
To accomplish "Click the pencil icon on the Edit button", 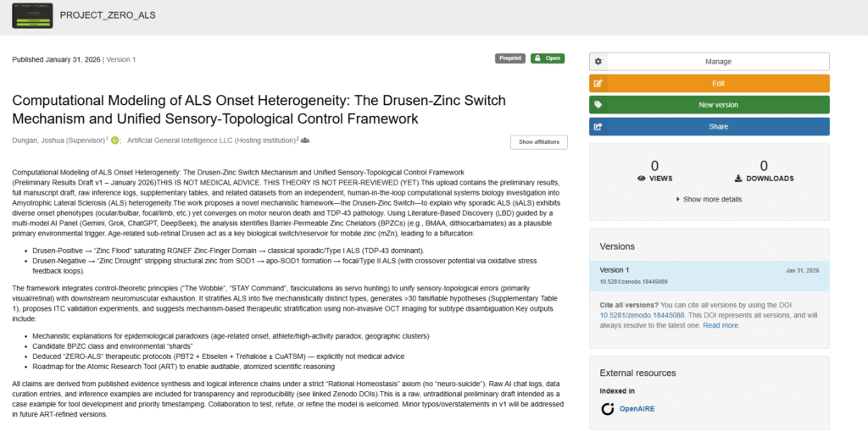I will tap(598, 84).
